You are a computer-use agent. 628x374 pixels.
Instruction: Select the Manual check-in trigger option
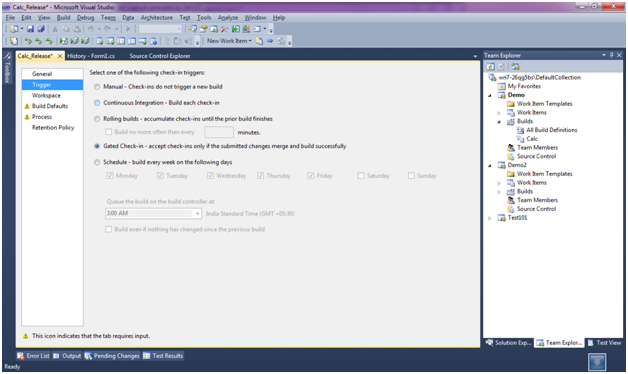(x=97, y=87)
